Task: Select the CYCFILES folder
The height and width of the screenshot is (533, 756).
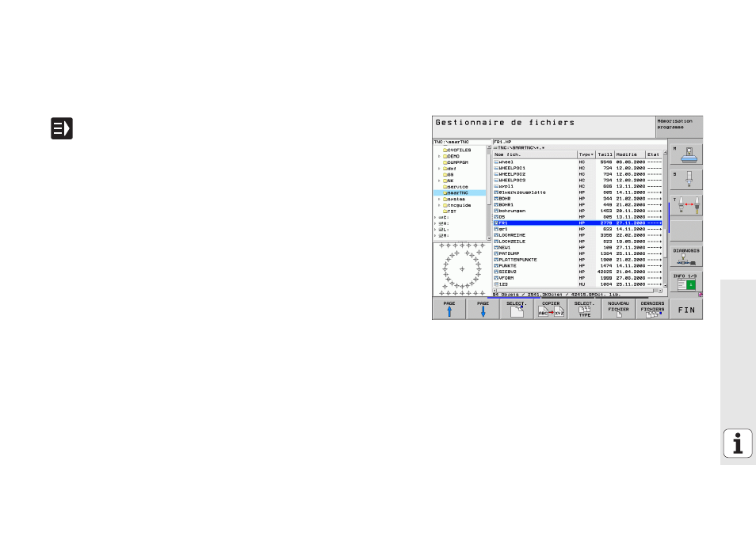Action: pyautogui.click(x=457, y=150)
